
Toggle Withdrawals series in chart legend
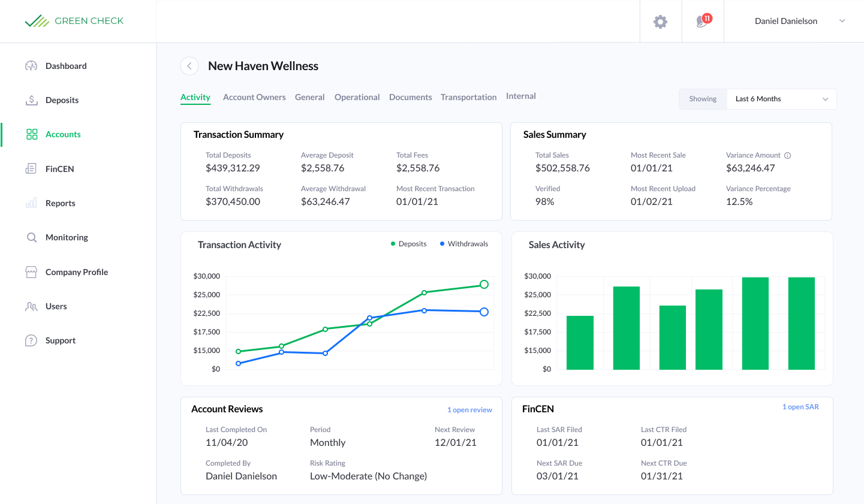[x=463, y=244]
